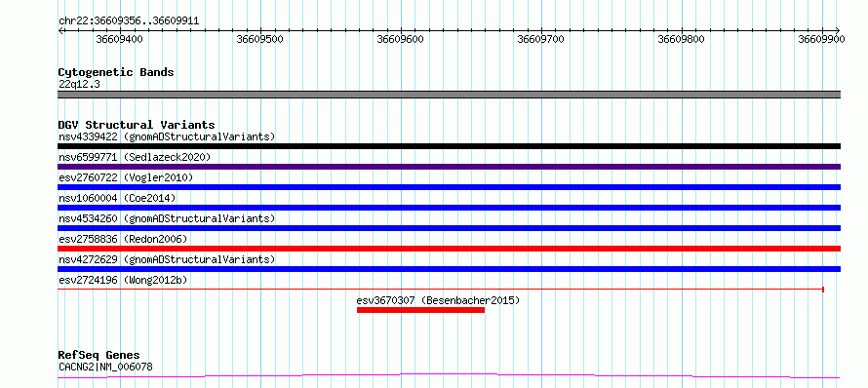The image size is (868, 388).
Task: Click the chr22:36609356..36609911 region label
Action: (129, 21)
